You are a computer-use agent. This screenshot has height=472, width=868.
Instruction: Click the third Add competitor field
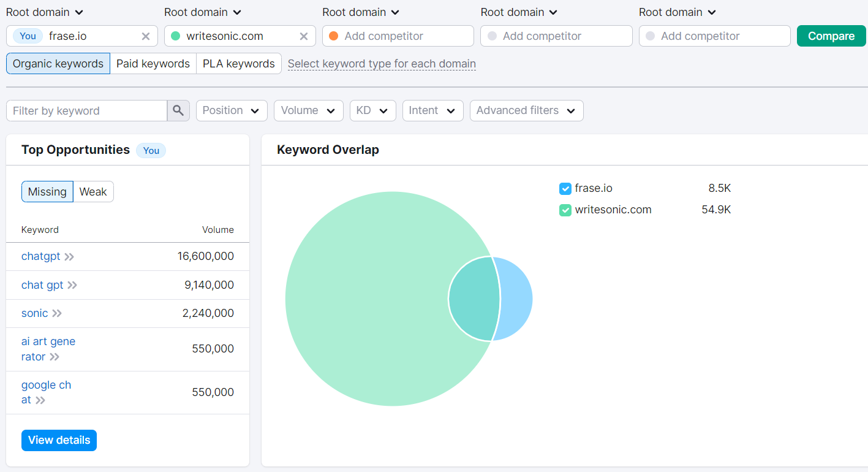tap(398, 36)
